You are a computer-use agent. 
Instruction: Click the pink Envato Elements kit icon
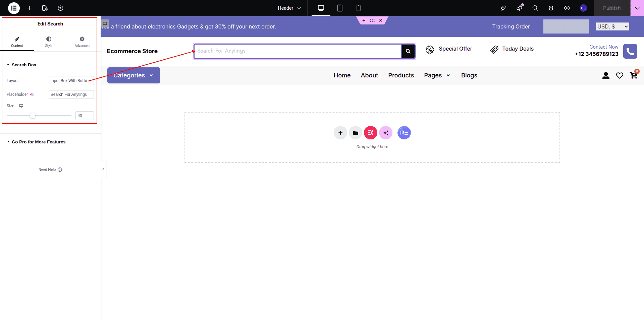pyautogui.click(x=370, y=133)
